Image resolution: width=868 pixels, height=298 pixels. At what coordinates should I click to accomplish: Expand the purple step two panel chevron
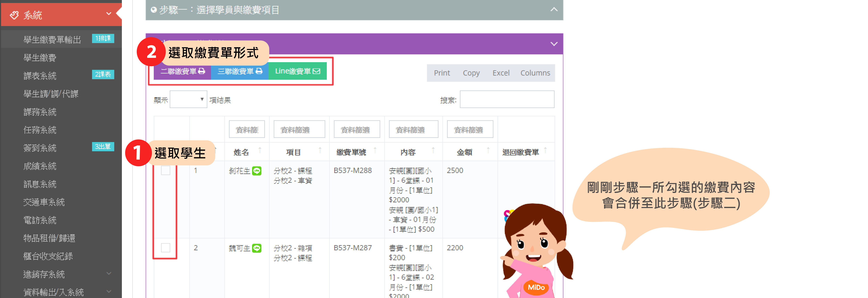554,44
